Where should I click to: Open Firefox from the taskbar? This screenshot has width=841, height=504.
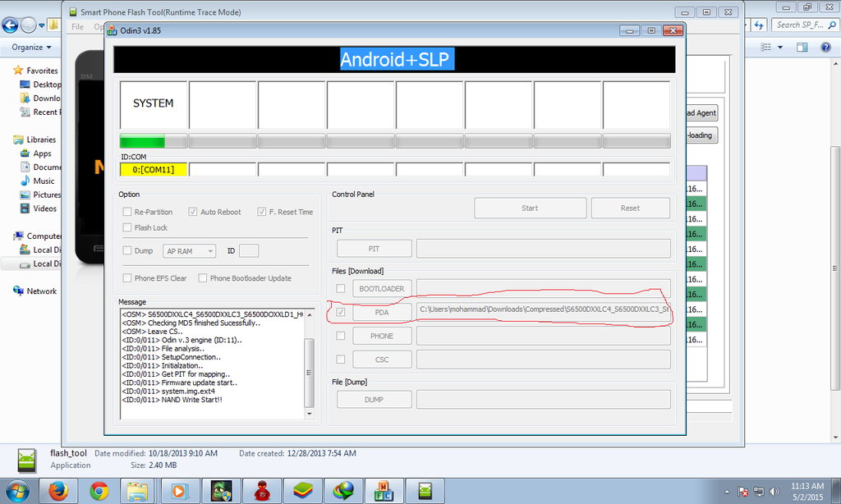click(57, 491)
